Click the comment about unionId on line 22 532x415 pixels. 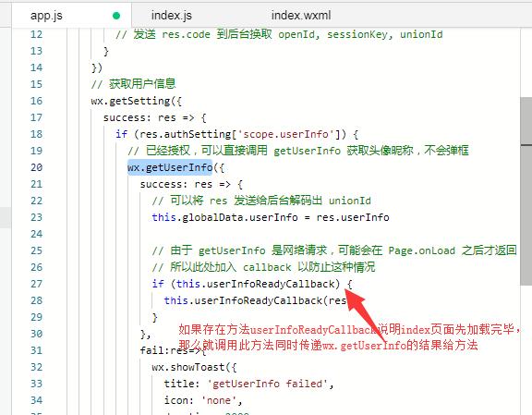(x=261, y=201)
